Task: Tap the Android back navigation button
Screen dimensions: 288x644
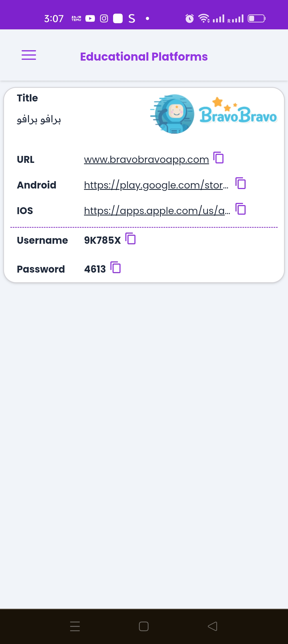Action: pos(213,626)
